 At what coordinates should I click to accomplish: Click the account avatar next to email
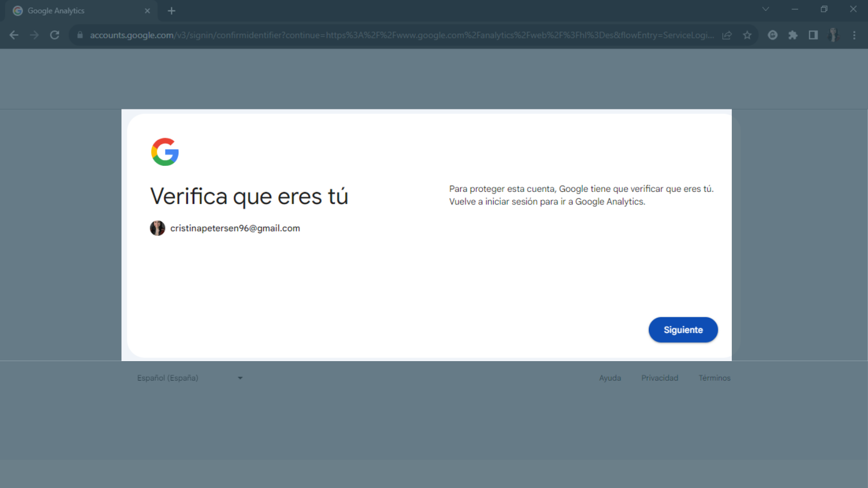point(157,228)
